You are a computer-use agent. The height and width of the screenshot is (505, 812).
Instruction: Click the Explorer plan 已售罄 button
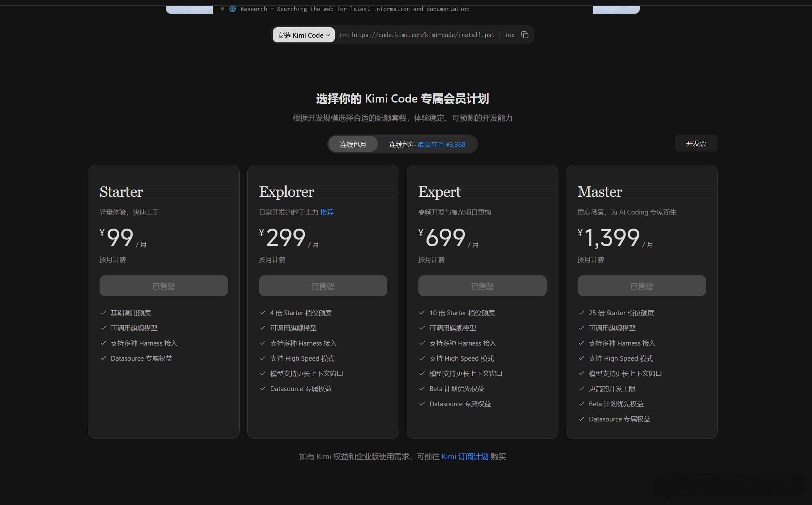(x=323, y=286)
